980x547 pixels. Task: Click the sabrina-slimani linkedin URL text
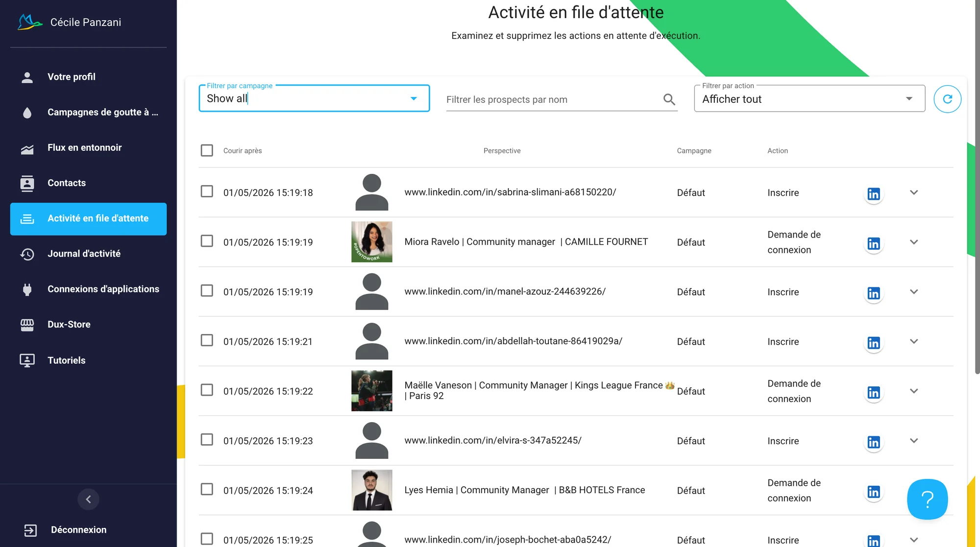510,192
